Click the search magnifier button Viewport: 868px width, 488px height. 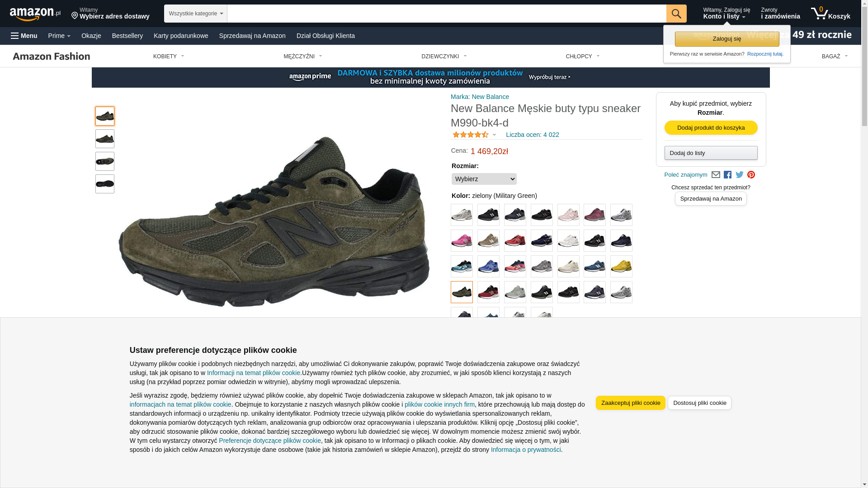676,14
